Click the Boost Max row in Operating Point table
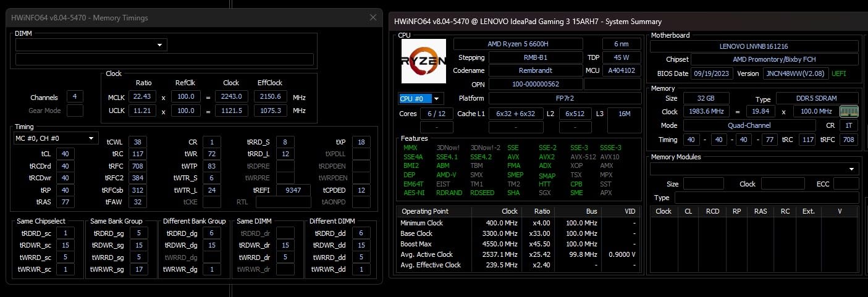This screenshot has height=297, width=868. pos(519,244)
